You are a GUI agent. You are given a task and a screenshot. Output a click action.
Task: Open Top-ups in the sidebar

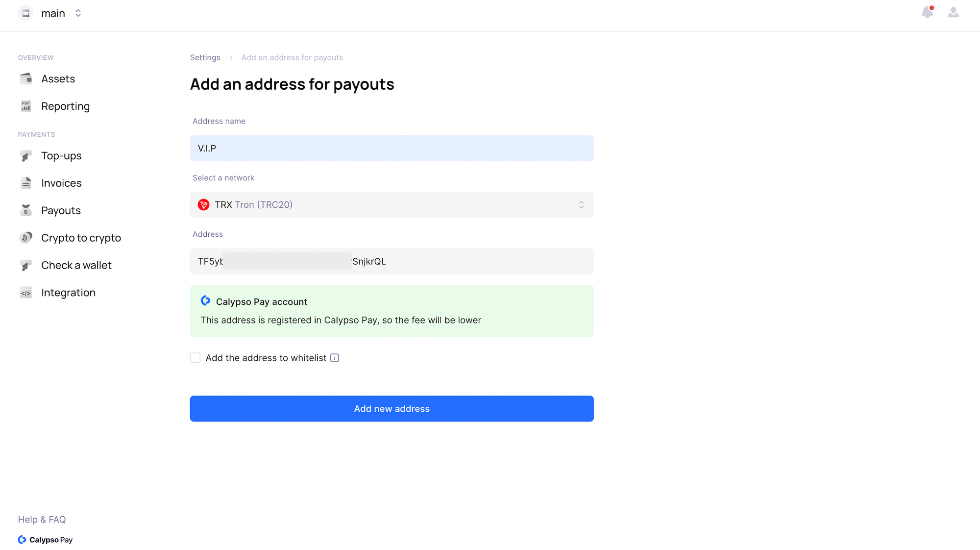(61, 156)
